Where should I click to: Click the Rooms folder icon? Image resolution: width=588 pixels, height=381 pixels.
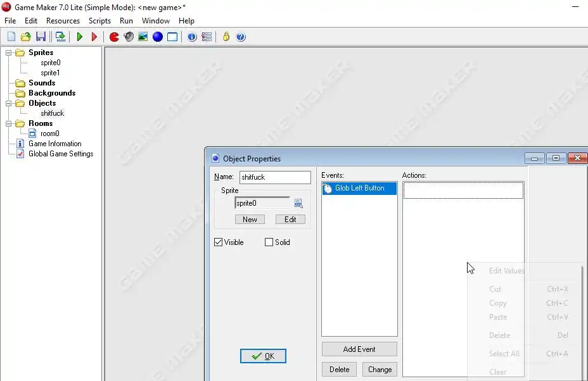click(20, 123)
